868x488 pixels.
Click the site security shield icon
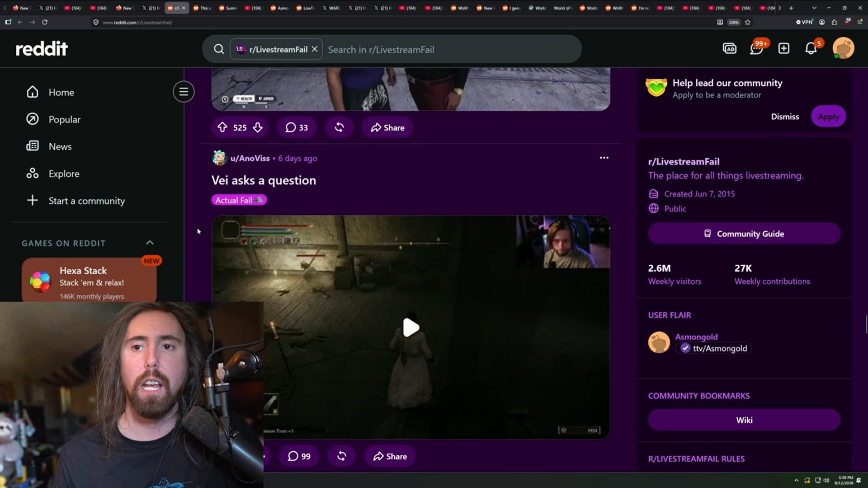(x=96, y=22)
